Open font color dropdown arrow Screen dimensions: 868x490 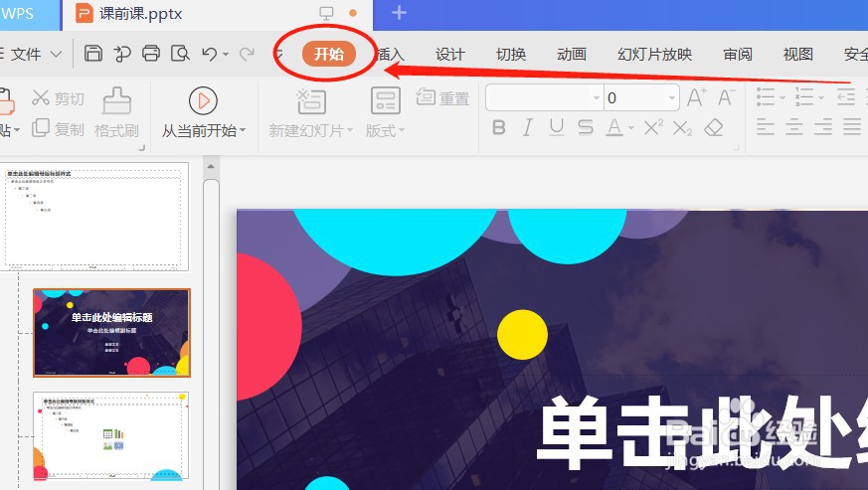click(x=631, y=128)
